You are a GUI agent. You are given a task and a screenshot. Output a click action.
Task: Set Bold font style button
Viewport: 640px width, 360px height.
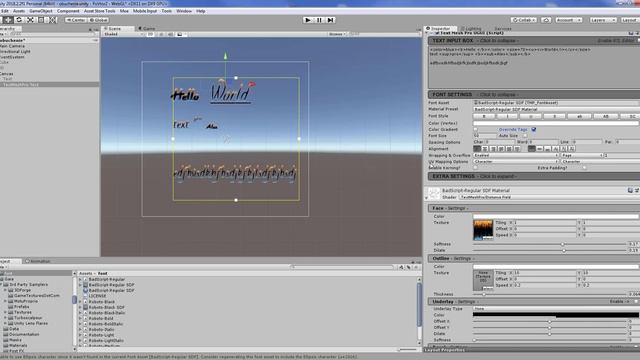click(x=484, y=116)
